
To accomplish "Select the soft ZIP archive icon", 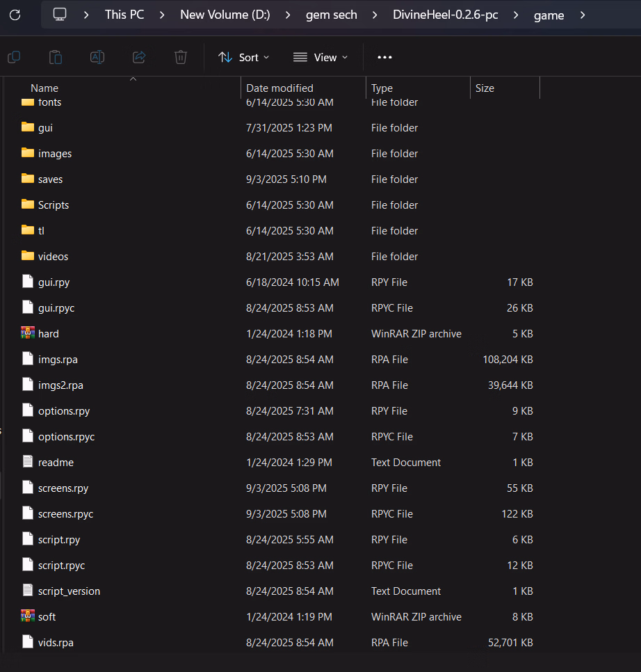I will [28, 616].
